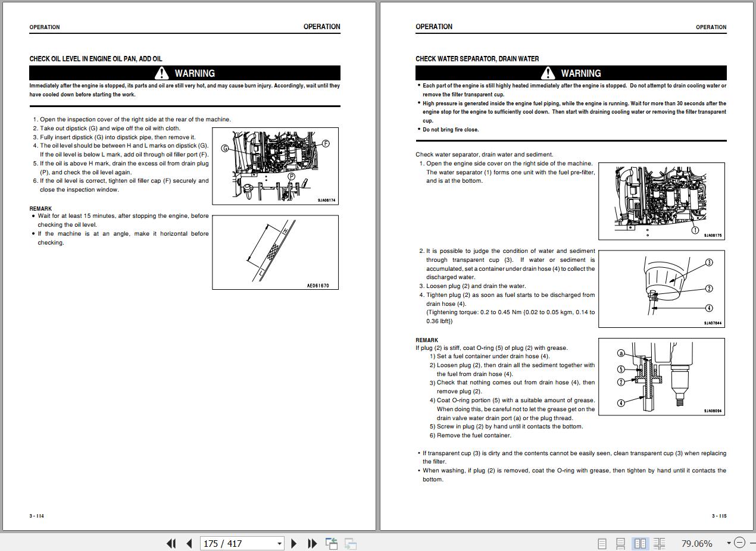Advance to the next page

coord(293,543)
